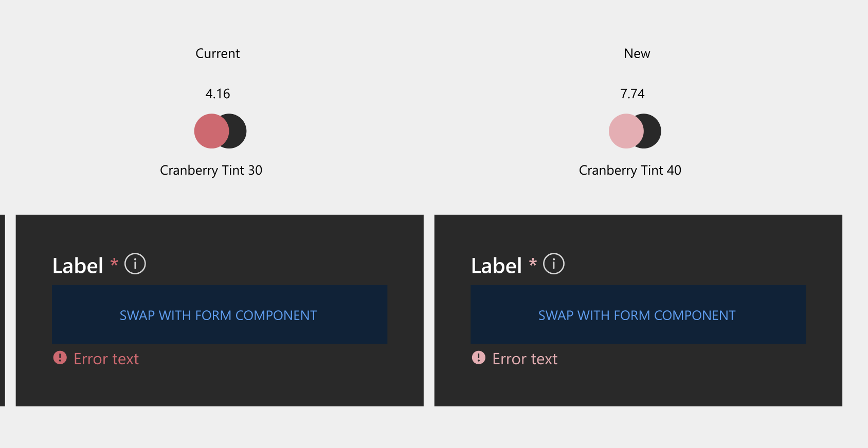Click SWAP WITH FORM COMPONENT in the Current card
The height and width of the screenshot is (448, 868).
[x=219, y=315]
